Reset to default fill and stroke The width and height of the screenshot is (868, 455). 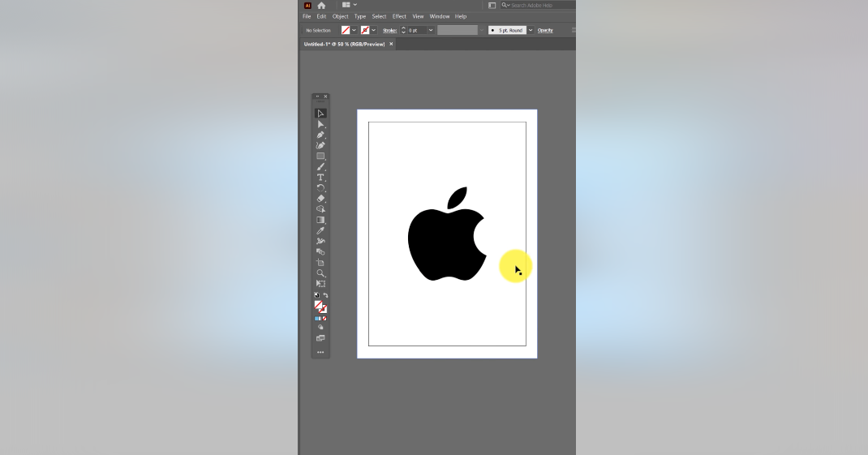tap(316, 295)
